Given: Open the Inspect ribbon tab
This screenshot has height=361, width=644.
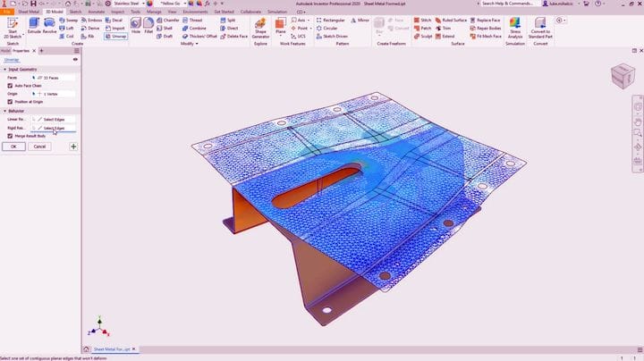Looking at the screenshot, I should [x=118, y=12].
